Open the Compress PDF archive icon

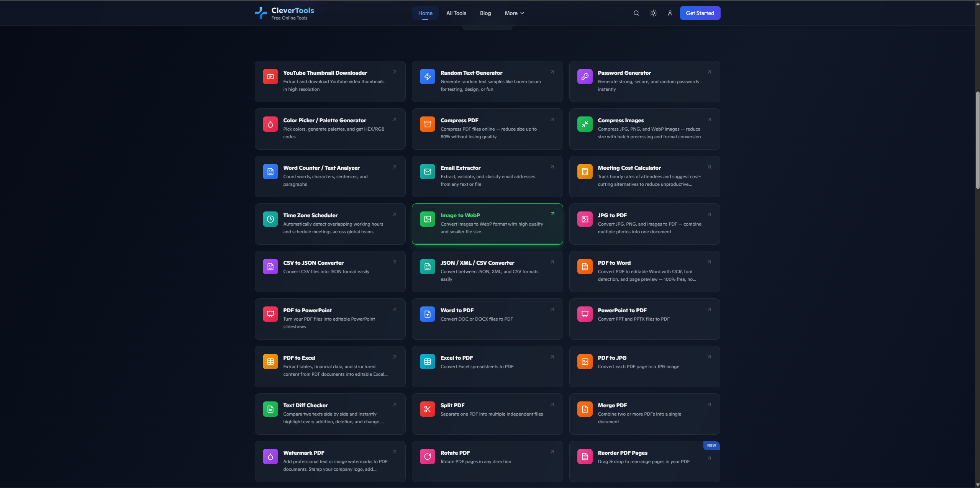pyautogui.click(x=427, y=124)
